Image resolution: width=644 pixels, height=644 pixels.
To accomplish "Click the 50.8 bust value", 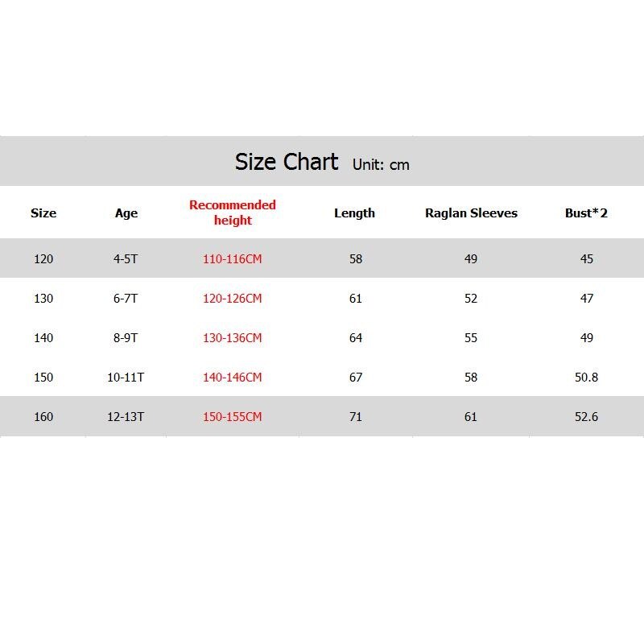I will point(586,378).
